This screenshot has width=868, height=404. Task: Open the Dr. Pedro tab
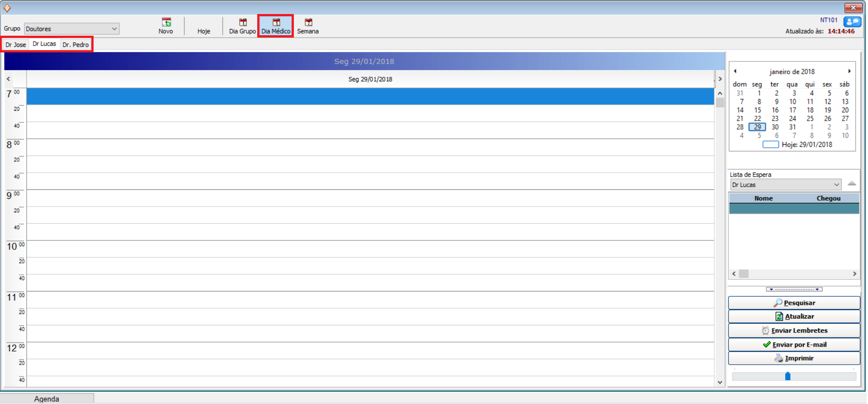[x=75, y=45]
